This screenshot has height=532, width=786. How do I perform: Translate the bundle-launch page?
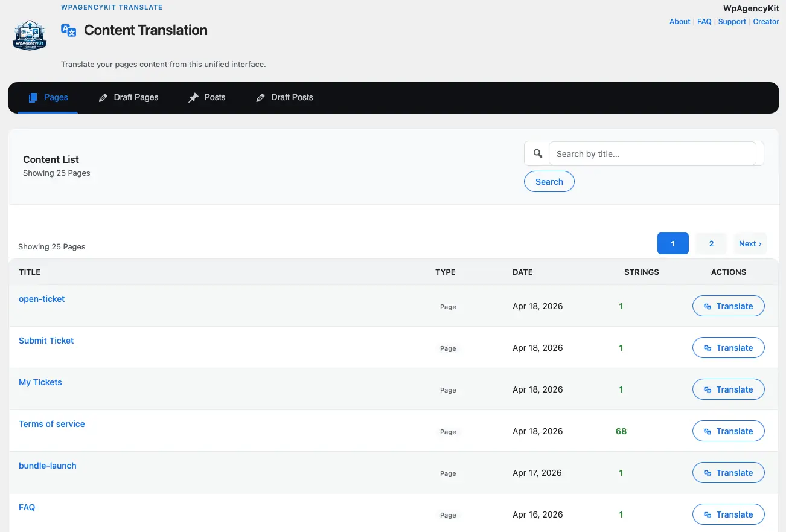click(728, 473)
